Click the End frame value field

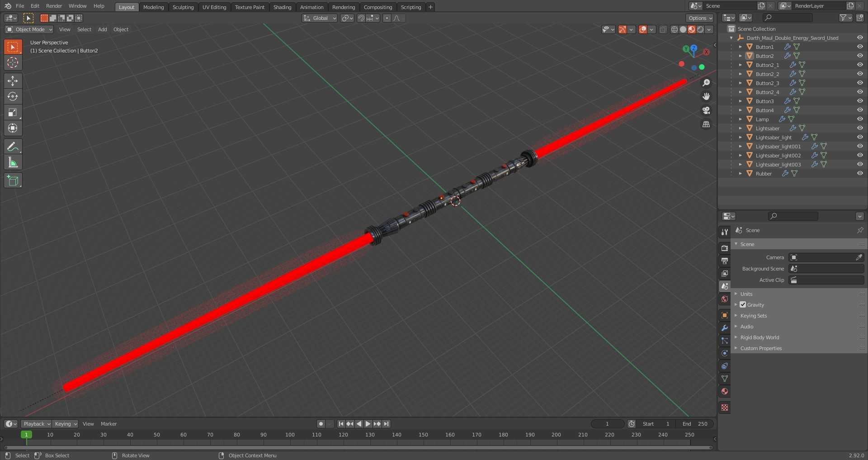(695, 424)
